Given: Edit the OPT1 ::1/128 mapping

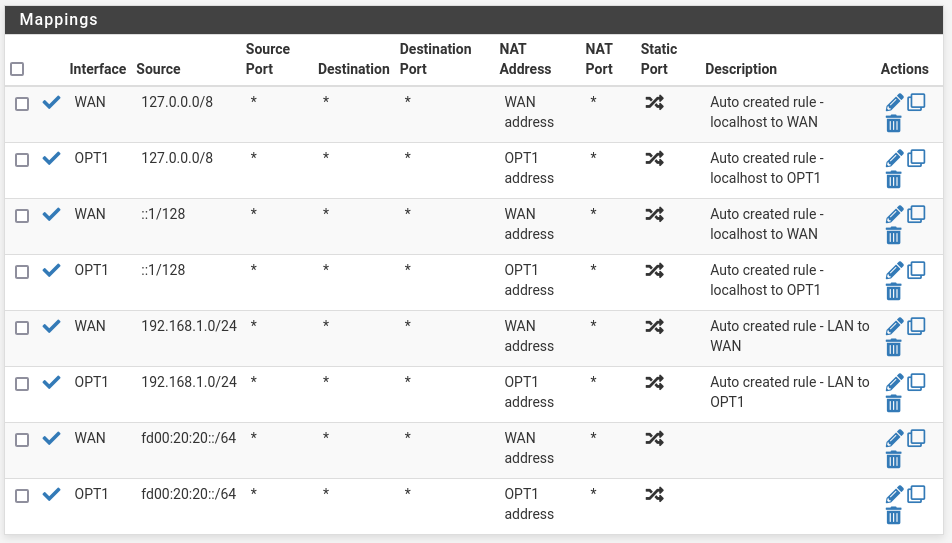Looking at the screenshot, I should [894, 270].
